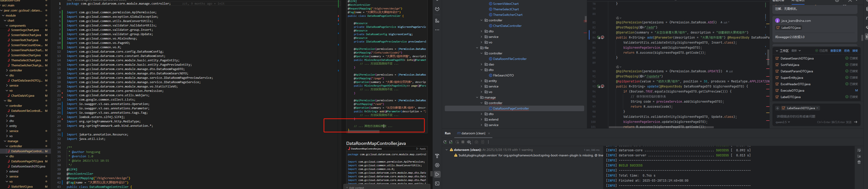
Task: Open the Terminal tool window icon
Action: point(437,183)
